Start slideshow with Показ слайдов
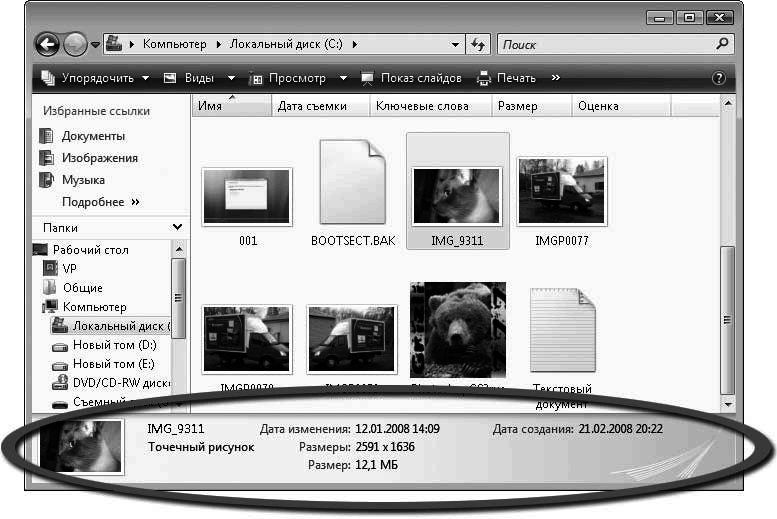Viewport: 777px width, 519px height. point(411,78)
